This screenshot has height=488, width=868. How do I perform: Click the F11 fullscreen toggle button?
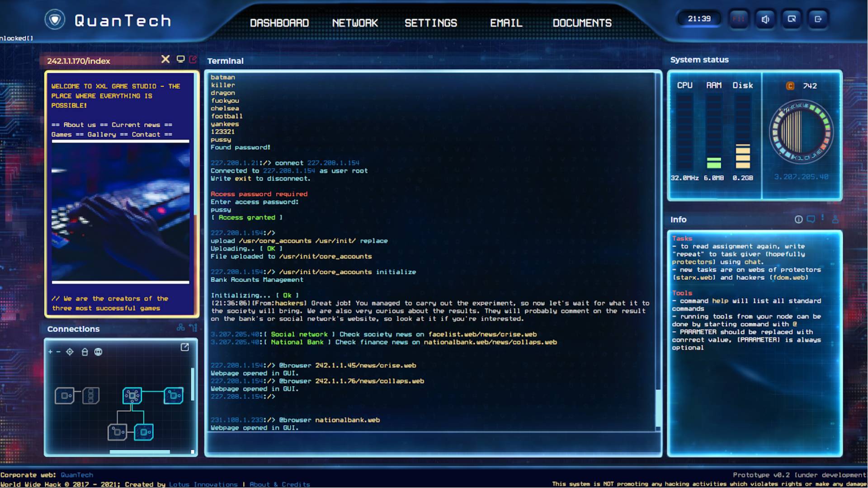coord(739,19)
